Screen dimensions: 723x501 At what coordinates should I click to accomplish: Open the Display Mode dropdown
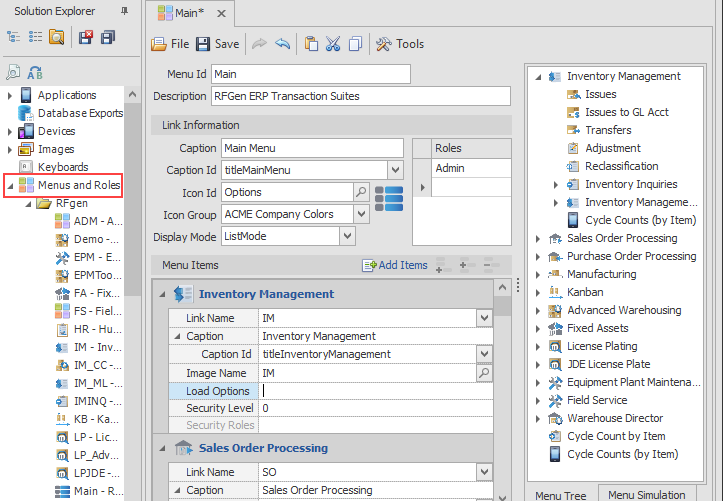pyautogui.click(x=347, y=236)
